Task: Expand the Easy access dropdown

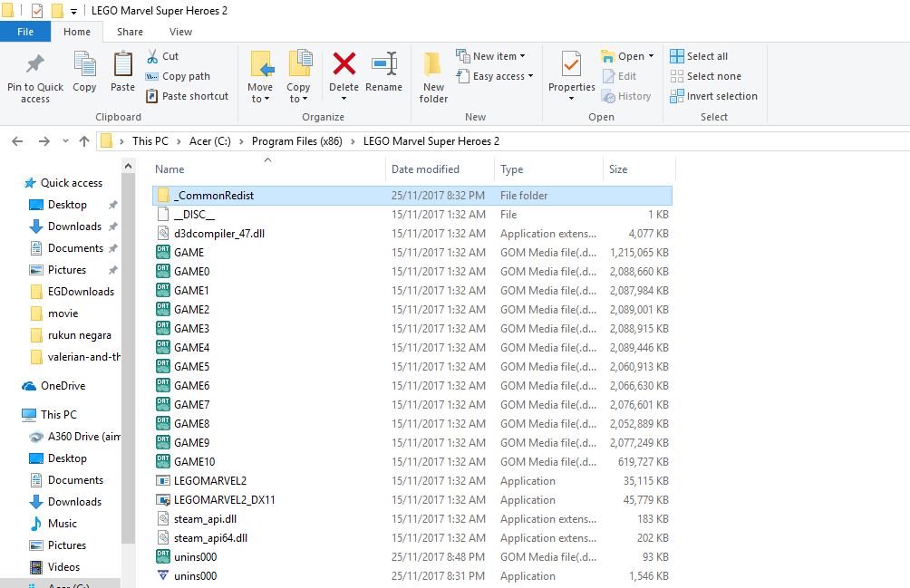Action: click(x=530, y=76)
